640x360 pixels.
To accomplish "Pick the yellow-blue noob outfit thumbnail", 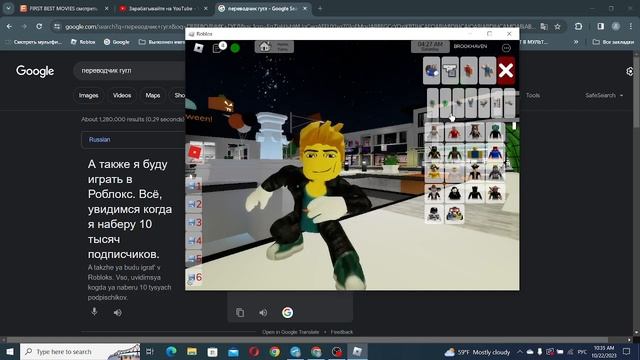I will point(475,153).
